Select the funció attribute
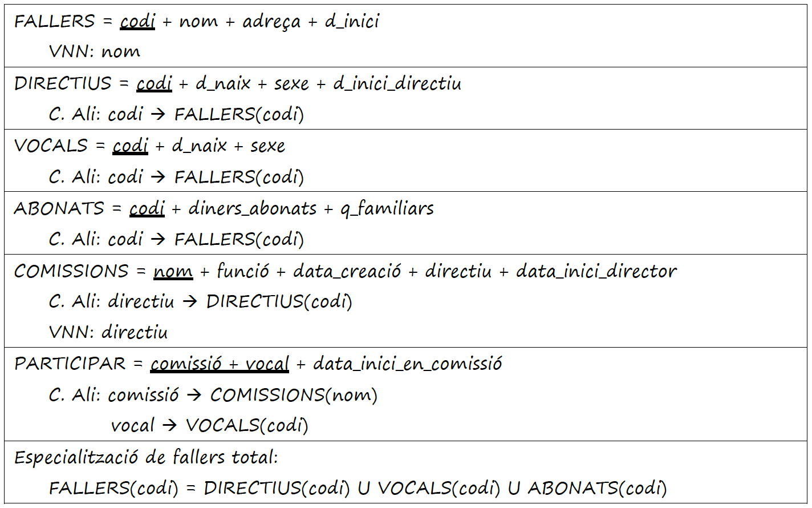The image size is (812, 508). 242,271
